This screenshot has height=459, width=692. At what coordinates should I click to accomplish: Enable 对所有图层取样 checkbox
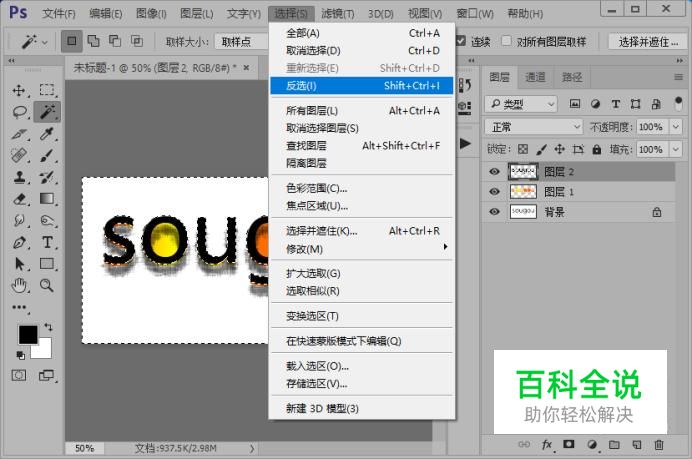[507, 41]
